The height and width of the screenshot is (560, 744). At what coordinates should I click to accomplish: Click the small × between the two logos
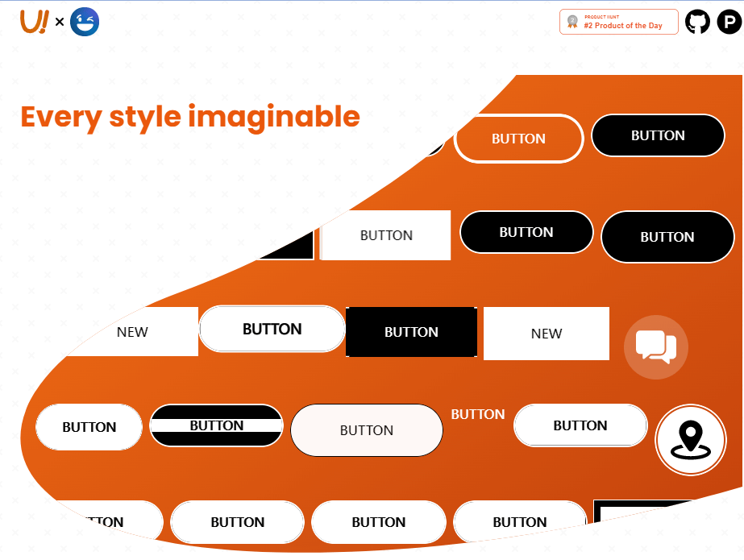(57, 23)
